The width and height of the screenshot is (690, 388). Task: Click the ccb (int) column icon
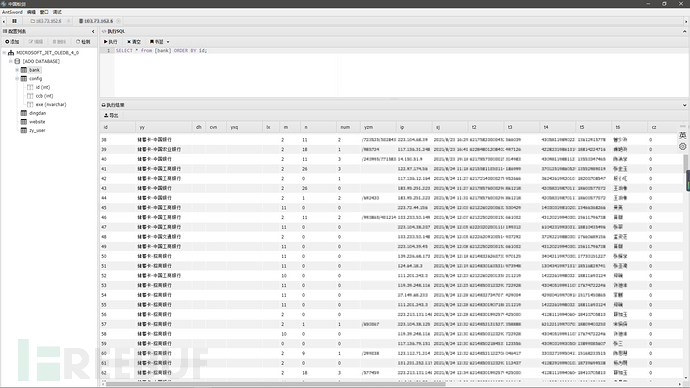point(30,96)
